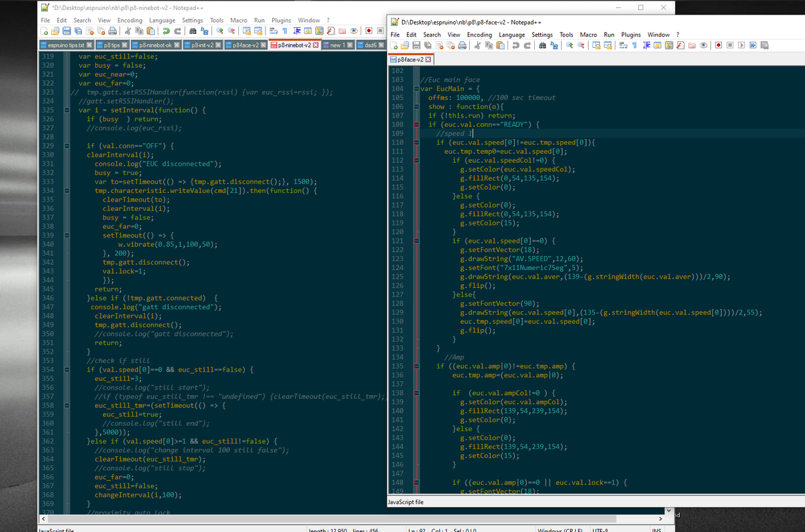The width and height of the screenshot is (805, 532).
Task: Close p8face-v2 tab in right window
Action: [x=428, y=59]
